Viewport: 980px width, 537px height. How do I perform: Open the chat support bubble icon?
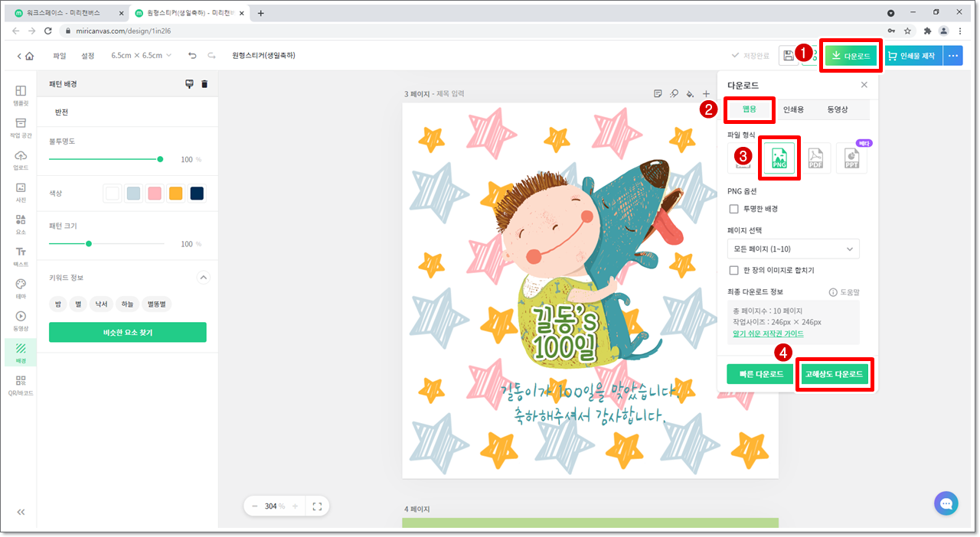tap(946, 503)
